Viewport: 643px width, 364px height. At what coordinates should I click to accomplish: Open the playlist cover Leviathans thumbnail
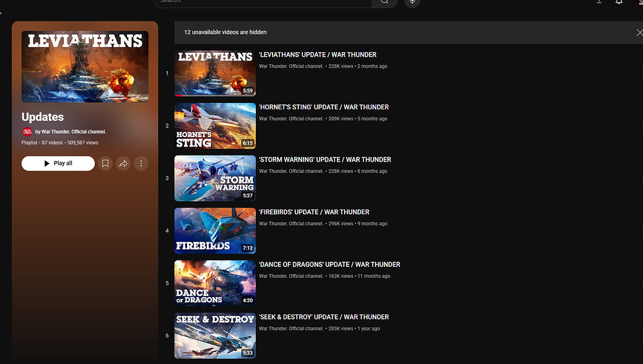(x=85, y=66)
